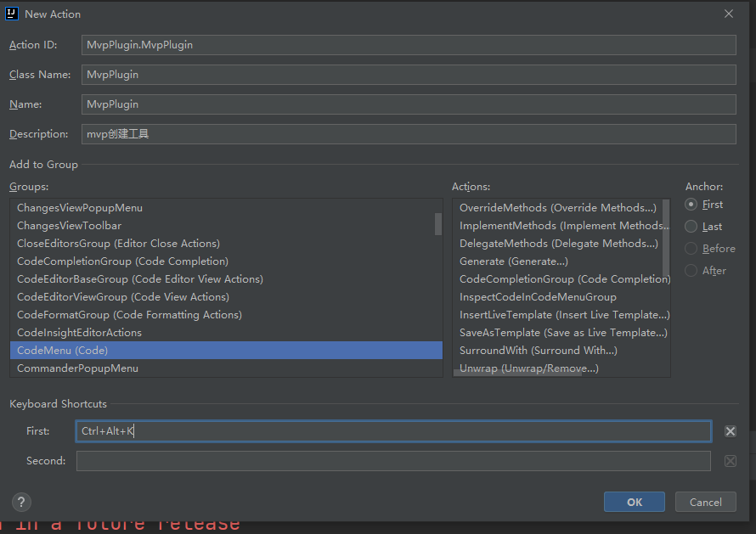Viewport: 756px width, 534px height.
Task: Click the Groups list vertical scrollbar
Action: tap(437, 224)
